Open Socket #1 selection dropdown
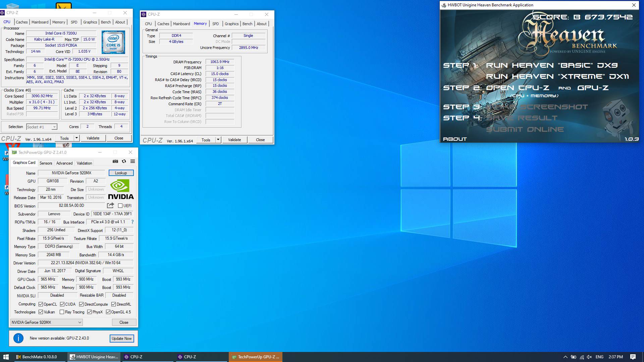This screenshot has width=644, height=362. [42, 127]
